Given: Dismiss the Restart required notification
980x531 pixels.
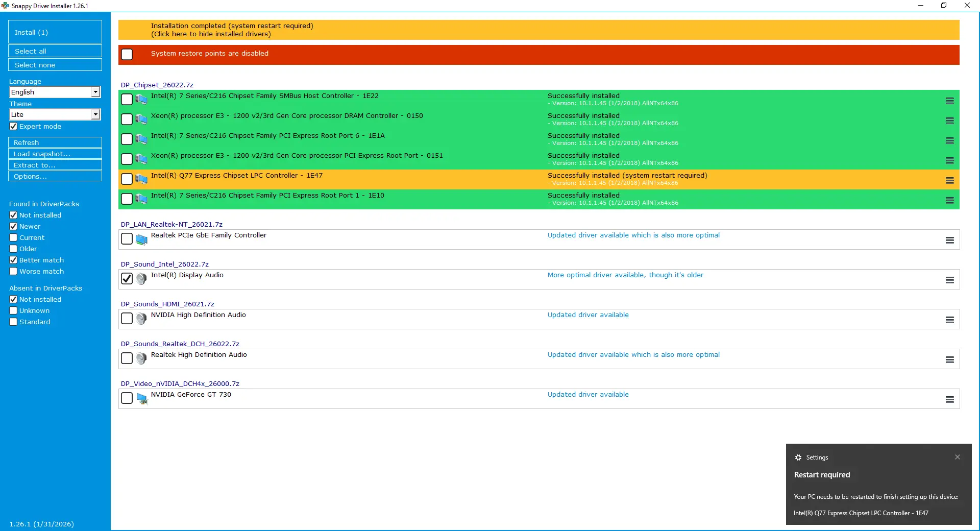Looking at the screenshot, I should [x=957, y=457].
